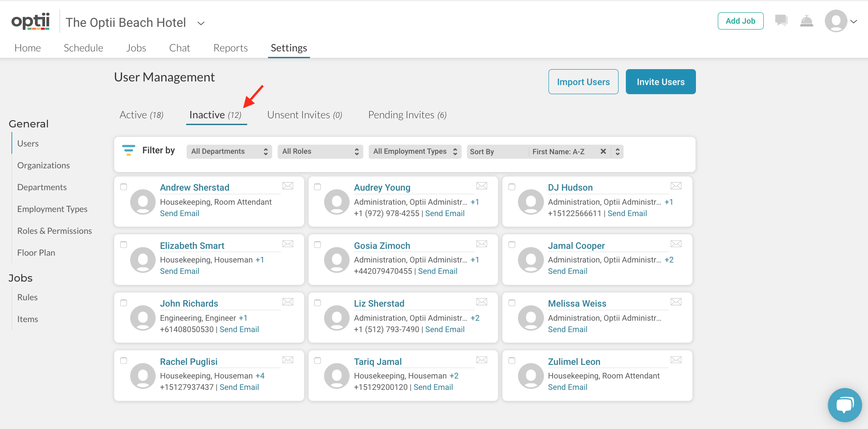
Task: Select the Andrew Sherstad checkbox
Action: pos(123,187)
